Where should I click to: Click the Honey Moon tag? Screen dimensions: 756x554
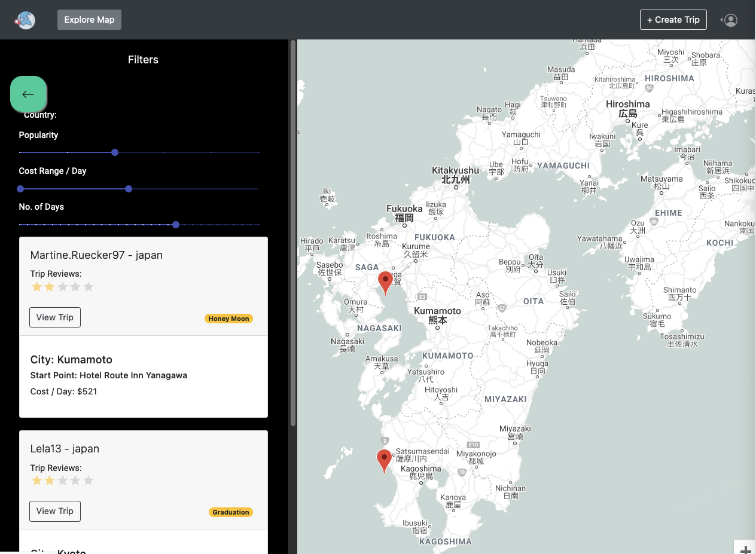point(229,319)
